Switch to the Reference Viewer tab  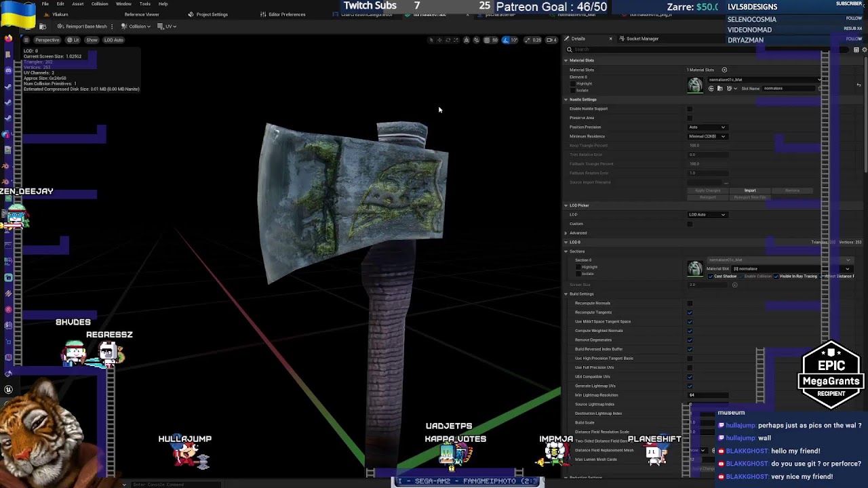[x=141, y=14]
